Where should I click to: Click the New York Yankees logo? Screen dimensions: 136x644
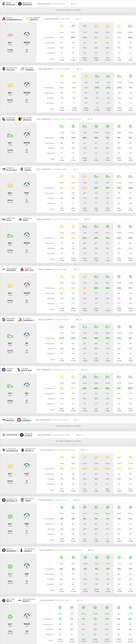click(22, 69)
